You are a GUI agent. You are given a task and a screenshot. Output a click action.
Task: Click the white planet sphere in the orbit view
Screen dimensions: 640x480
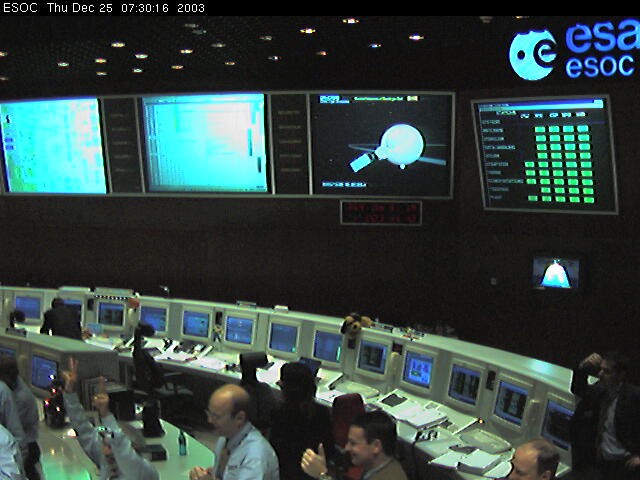click(401, 143)
